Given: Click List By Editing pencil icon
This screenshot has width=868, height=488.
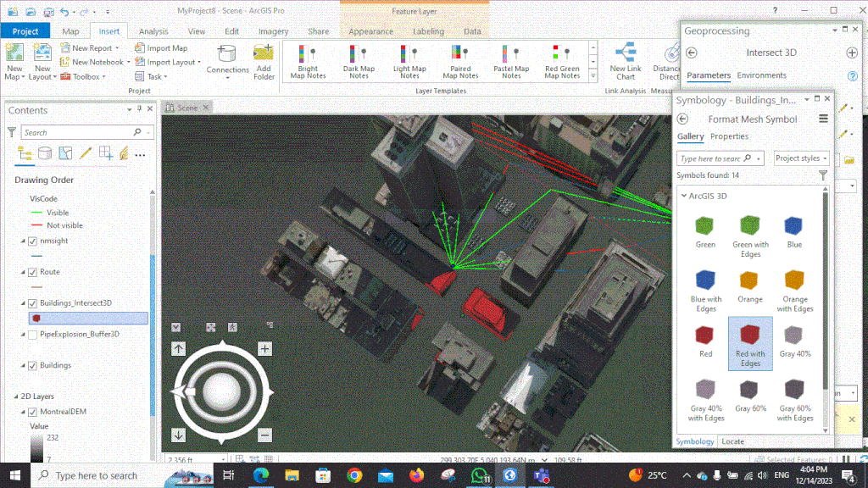Looking at the screenshot, I should click(86, 154).
